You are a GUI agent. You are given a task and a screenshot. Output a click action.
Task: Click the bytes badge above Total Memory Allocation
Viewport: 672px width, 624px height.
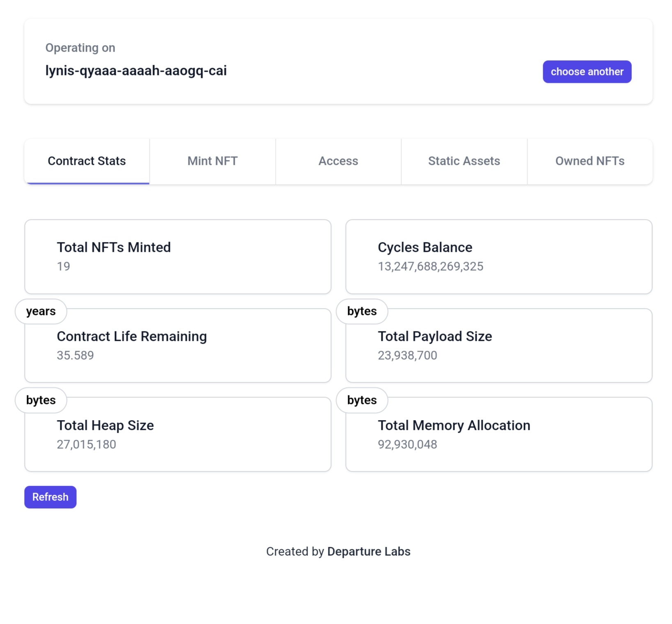tap(362, 400)
